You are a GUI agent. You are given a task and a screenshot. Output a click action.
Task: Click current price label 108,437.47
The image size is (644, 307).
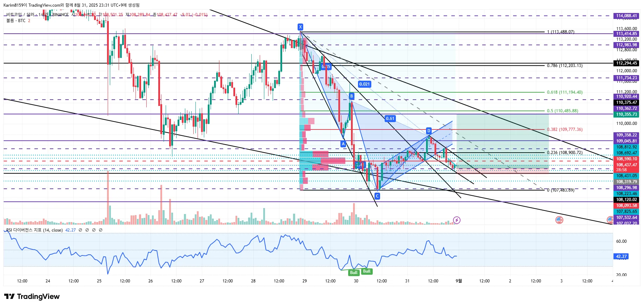coord(626,165)
